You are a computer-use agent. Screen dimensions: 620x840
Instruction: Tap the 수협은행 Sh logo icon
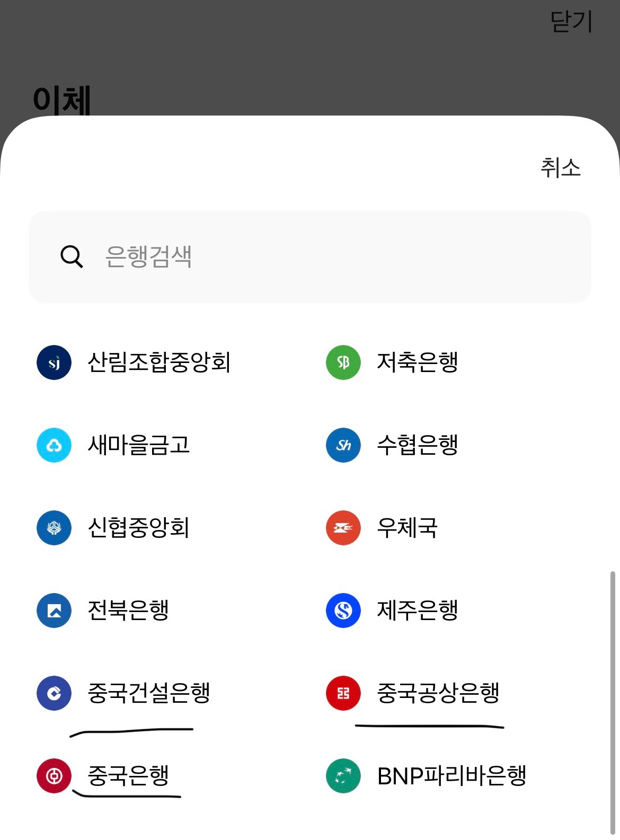pos(343,445)
